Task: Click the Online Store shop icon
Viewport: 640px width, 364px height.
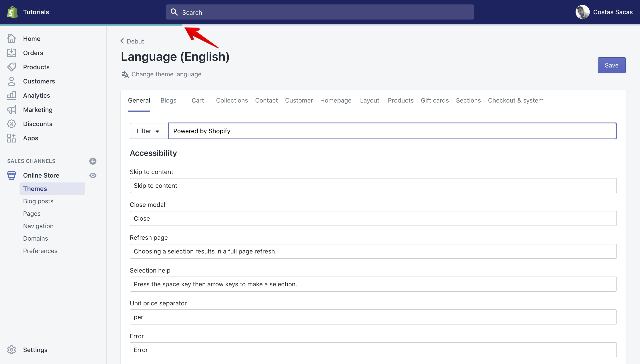Action: [12, 175]
